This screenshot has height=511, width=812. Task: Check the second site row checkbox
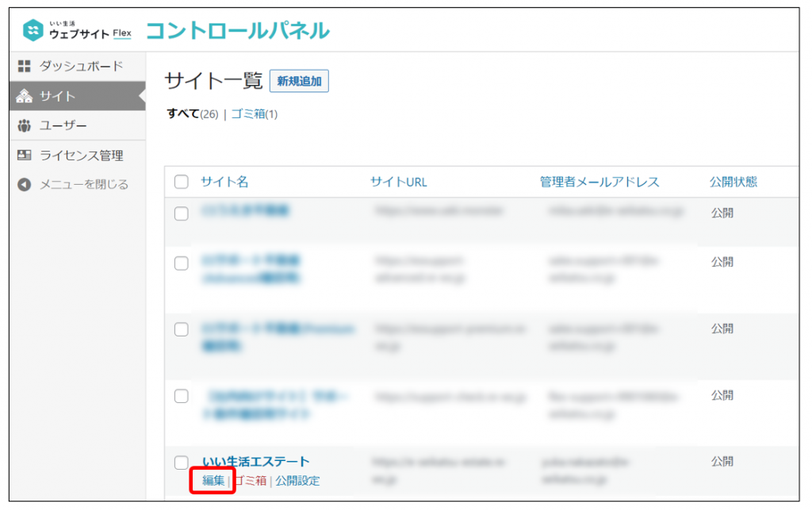pos(182,263)
